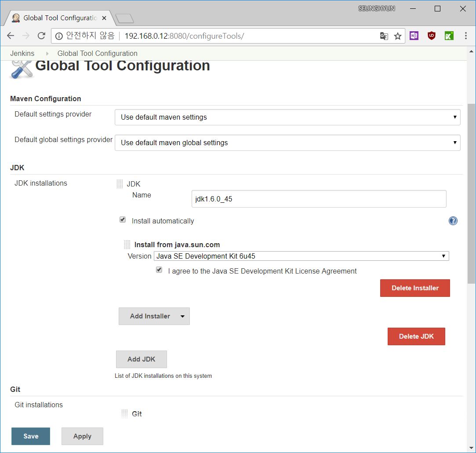Click the Apply button

82,436
